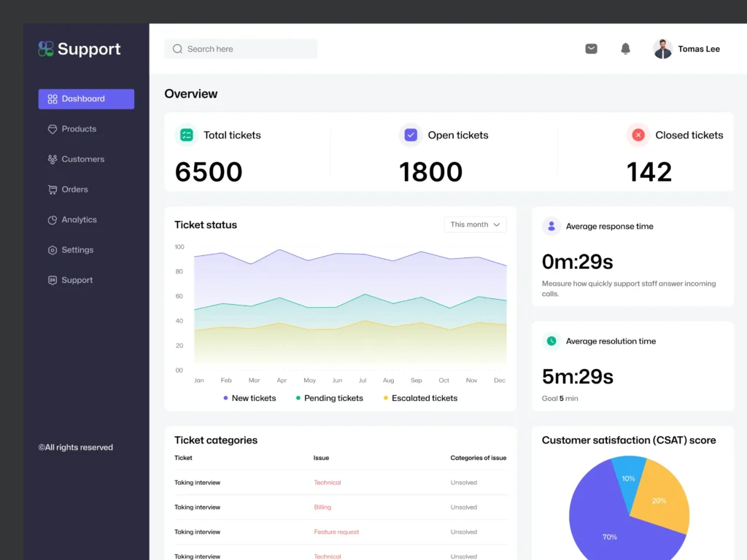Toggle the Escalated tickets legend item
This screenshot has width=747, height=560.
[420, 398]
